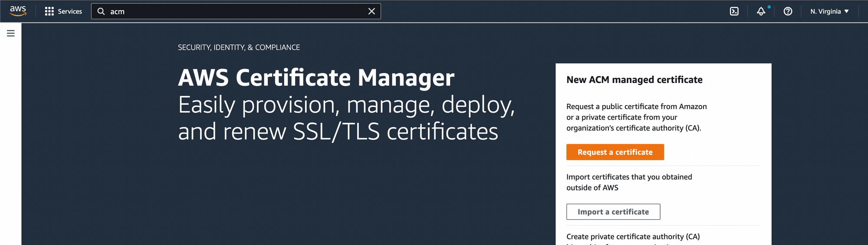Click the Import a certificate button
The height and width of the screenshot is (245, 868).
coord(613,212)
